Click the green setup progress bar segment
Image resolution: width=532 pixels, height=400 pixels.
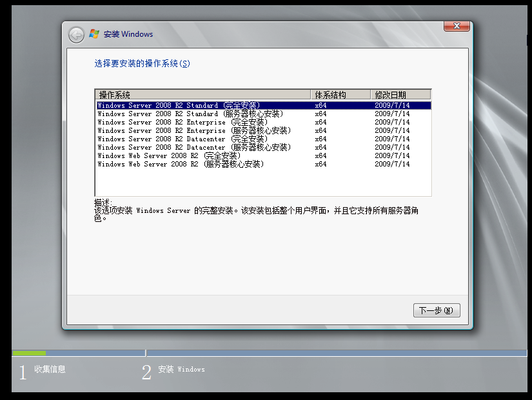pyautogui.click(x=29, y=353)
